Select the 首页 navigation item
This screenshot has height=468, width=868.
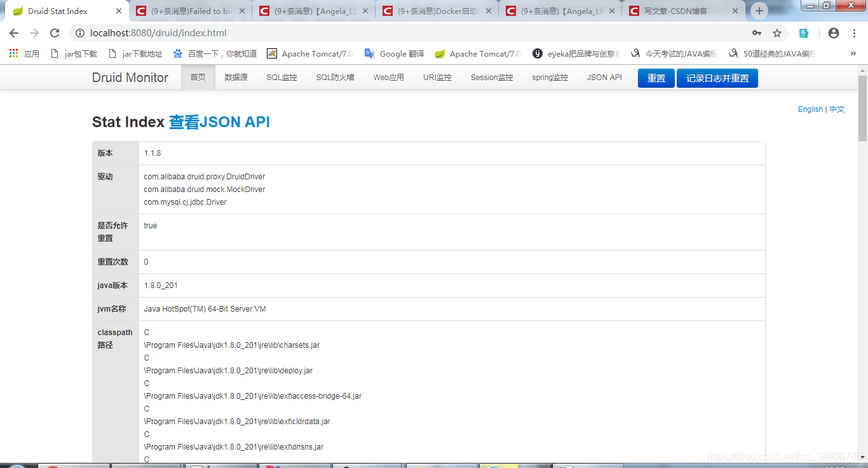198,78
